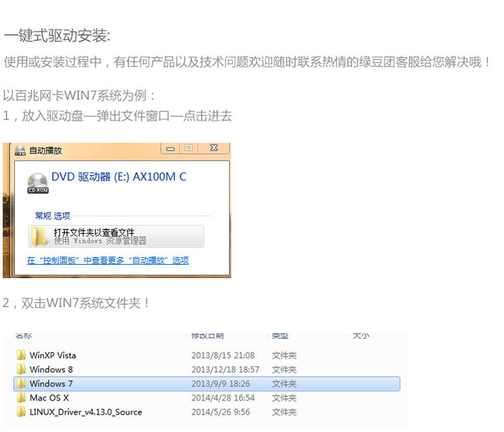Select the Windows 7 folder name
This screenshot has height=432, width=504.
coord(52,384)
